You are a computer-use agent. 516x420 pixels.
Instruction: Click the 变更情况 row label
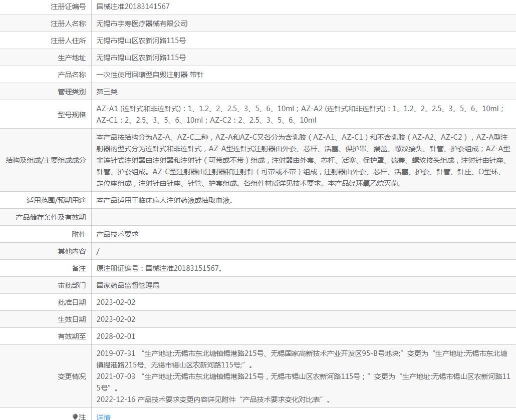click(72, 376)
